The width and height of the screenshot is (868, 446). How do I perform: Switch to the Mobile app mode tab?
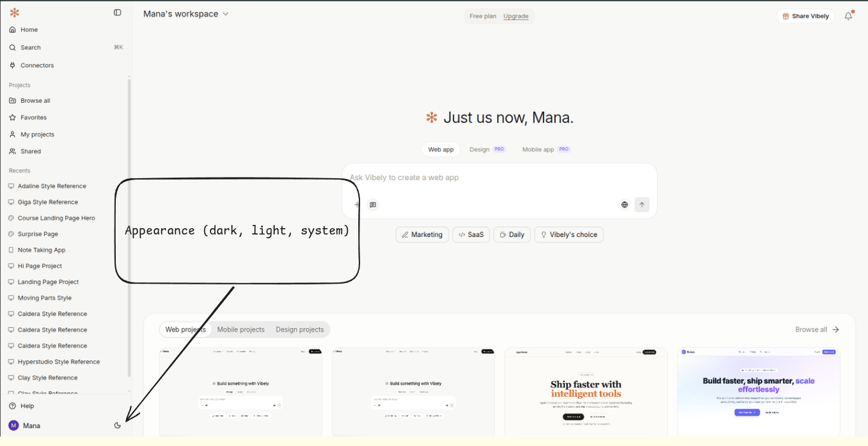point(546,150)
